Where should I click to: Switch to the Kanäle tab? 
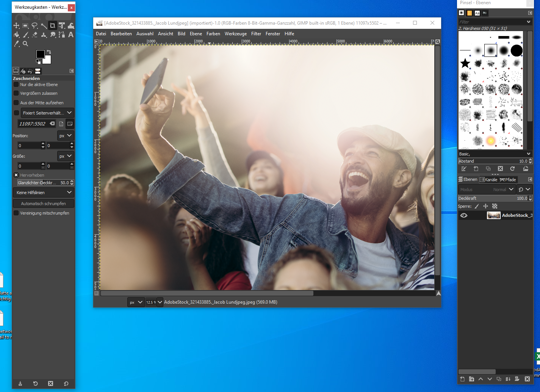[x=488, y=180]
